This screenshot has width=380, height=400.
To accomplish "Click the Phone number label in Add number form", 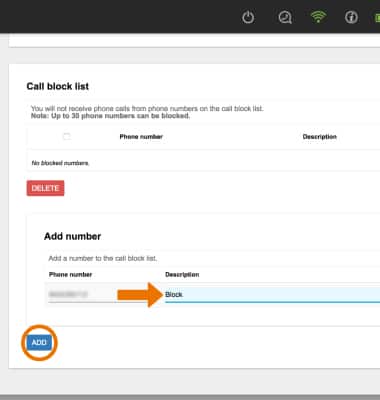I will click(70, 275).
